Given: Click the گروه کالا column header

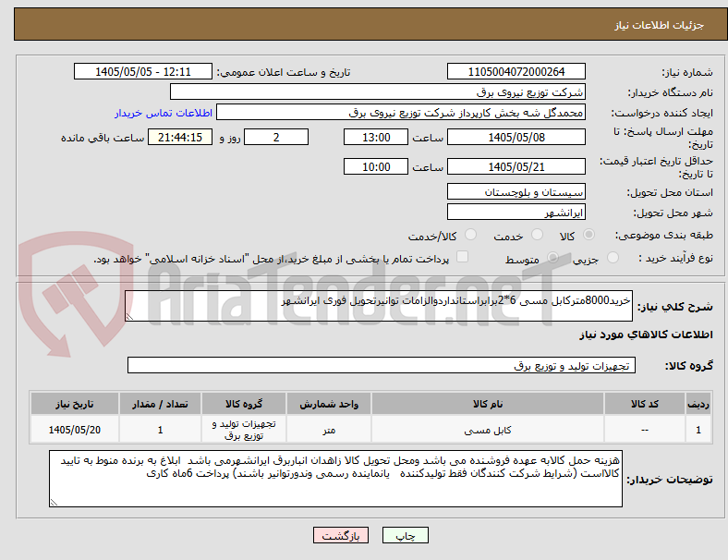Looking at the screenshot, I should 244,404.
